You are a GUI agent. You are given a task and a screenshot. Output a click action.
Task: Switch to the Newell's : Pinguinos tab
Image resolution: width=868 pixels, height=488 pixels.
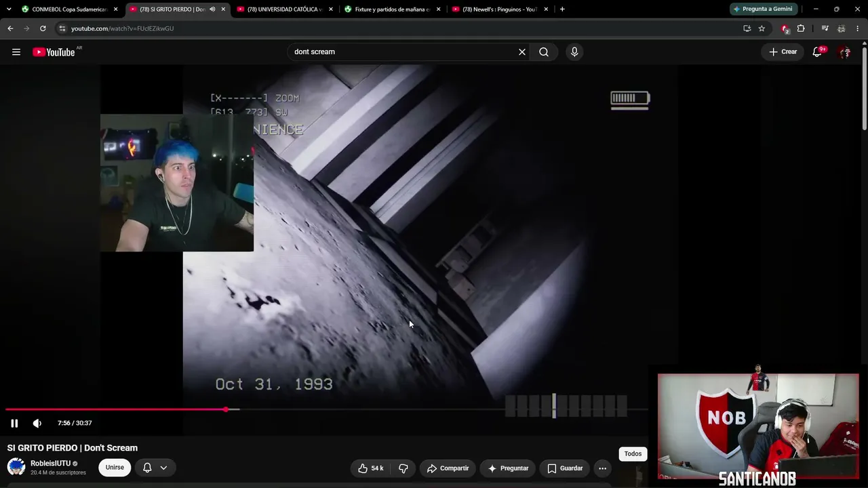click(x=498, y=9)
